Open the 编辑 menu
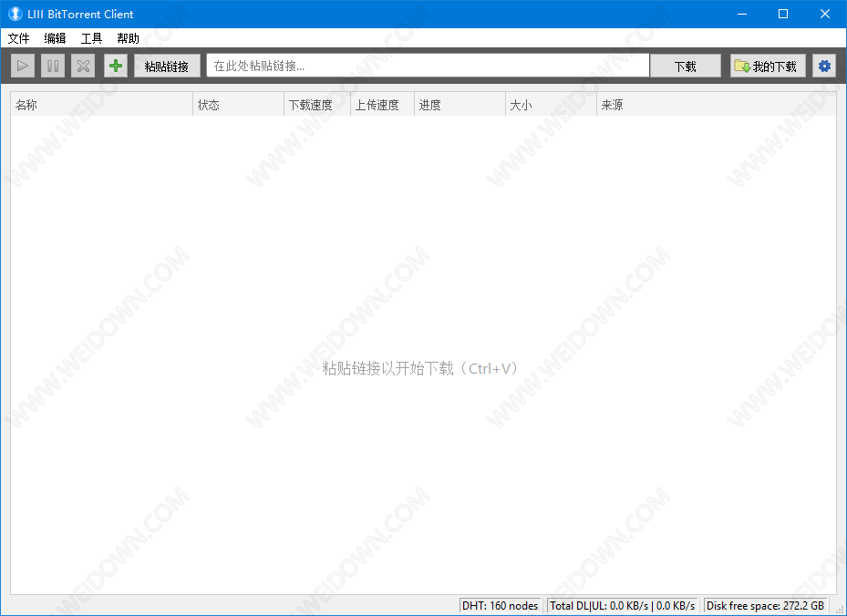 click(56, 38)
